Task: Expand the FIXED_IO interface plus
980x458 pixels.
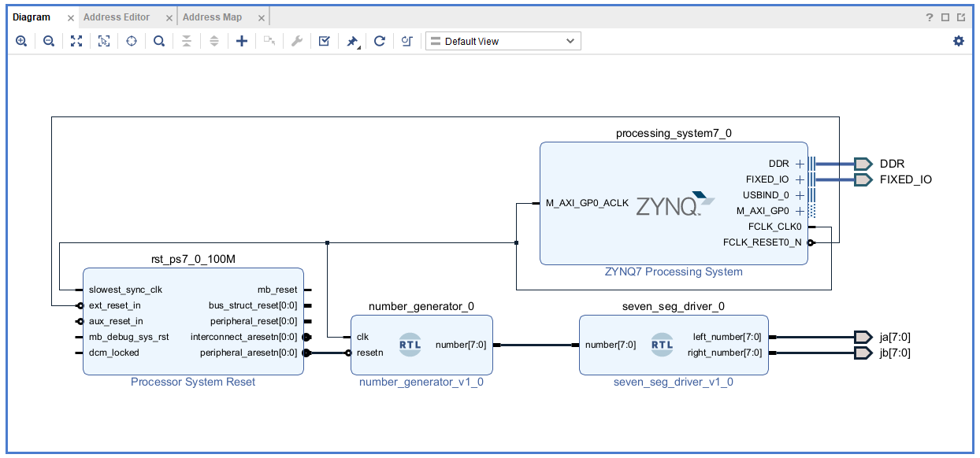Action: (800, 179)
